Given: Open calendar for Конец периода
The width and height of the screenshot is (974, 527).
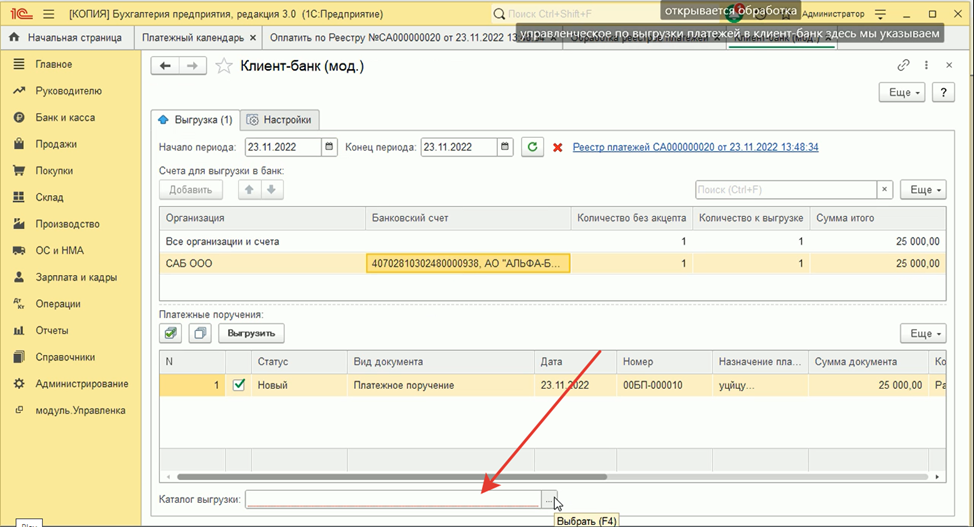Looking at the screenshot, I should (x=505, y=147).
